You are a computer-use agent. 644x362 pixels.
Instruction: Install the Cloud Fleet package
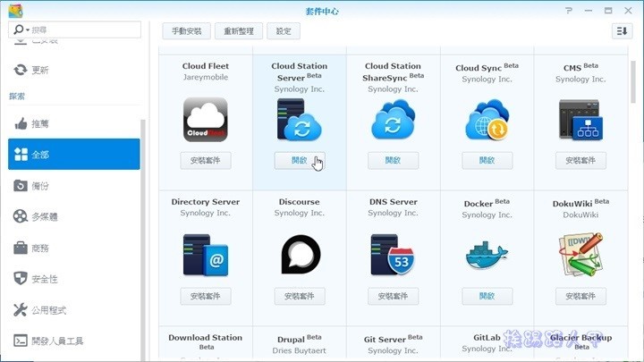pos(206,161)
